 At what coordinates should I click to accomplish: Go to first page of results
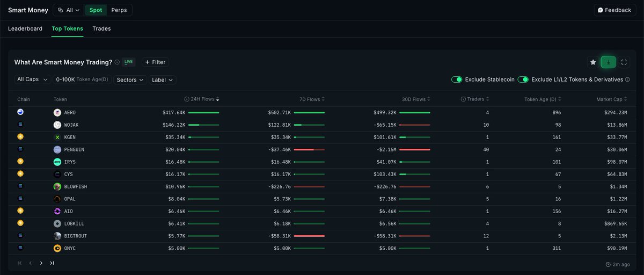coord(20,263)
